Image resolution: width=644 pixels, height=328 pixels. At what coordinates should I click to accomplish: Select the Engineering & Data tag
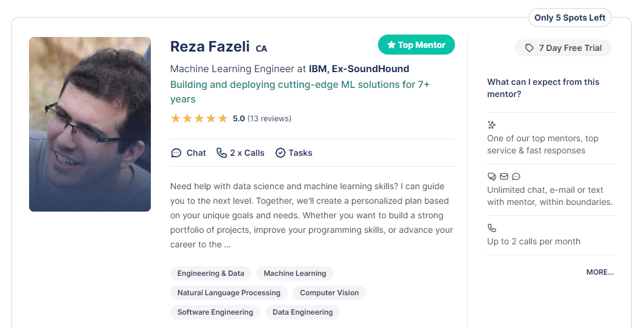(211, 273)
